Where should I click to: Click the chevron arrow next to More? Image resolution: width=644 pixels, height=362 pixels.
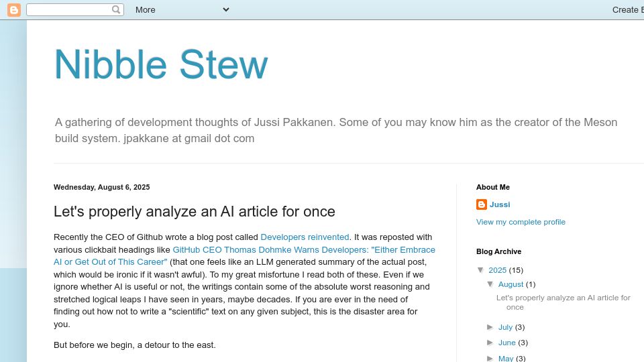pos(226,9)
